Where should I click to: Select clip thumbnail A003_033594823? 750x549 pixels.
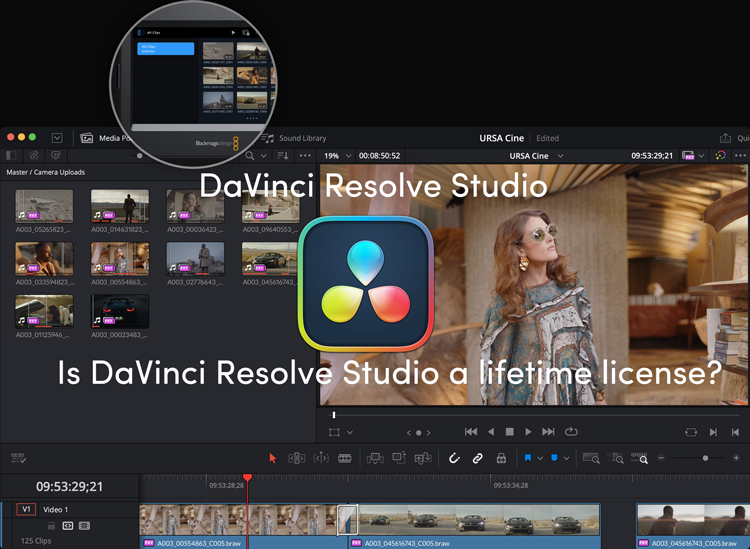(x=44, y=259)
